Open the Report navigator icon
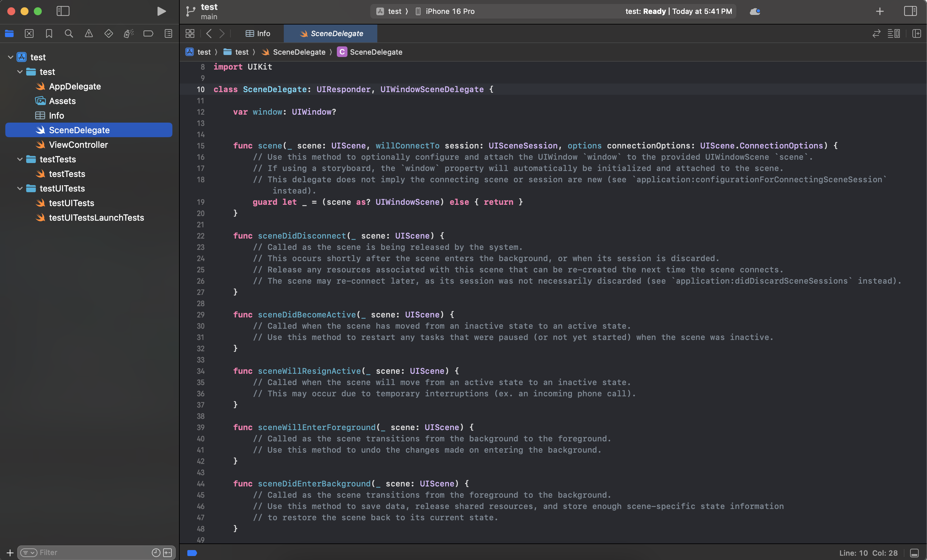 168,33
